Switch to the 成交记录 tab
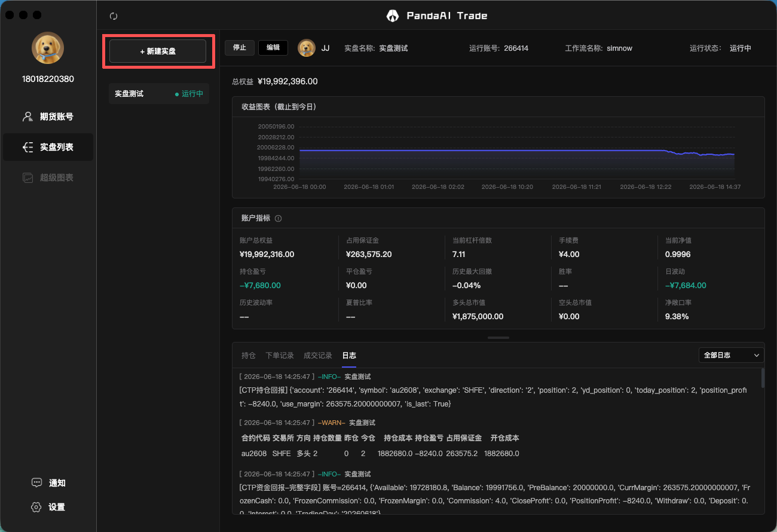The width and height of the screenshot is (777, 532). [x=318, y=356]
